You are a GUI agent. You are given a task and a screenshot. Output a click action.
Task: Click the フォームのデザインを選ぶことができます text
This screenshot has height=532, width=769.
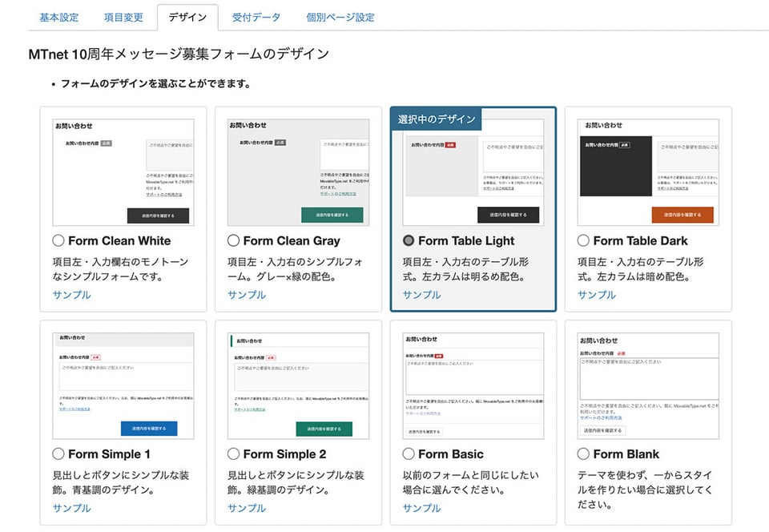pos(155,83)
